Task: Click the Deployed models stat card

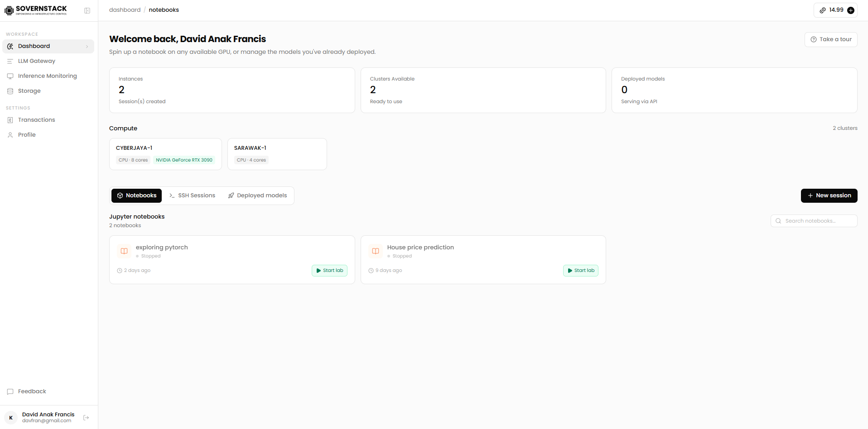Action: point(734,90)
